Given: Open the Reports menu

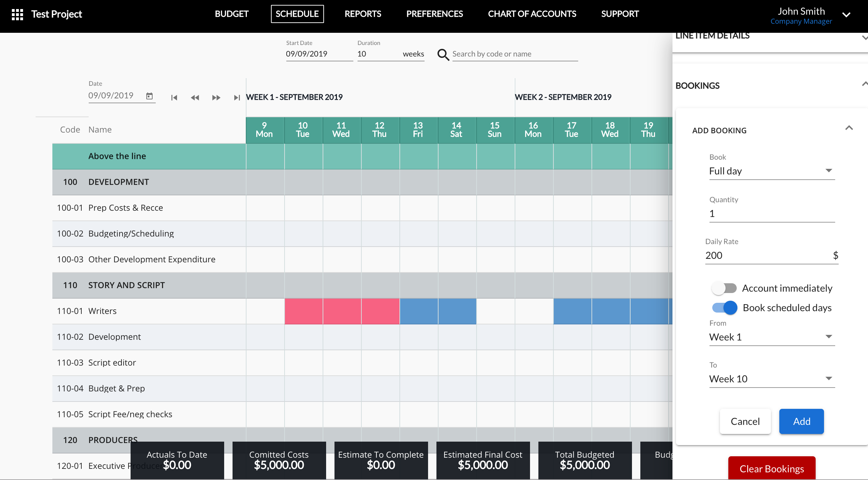Looking at the screenshot, I should tap(363, 14).
